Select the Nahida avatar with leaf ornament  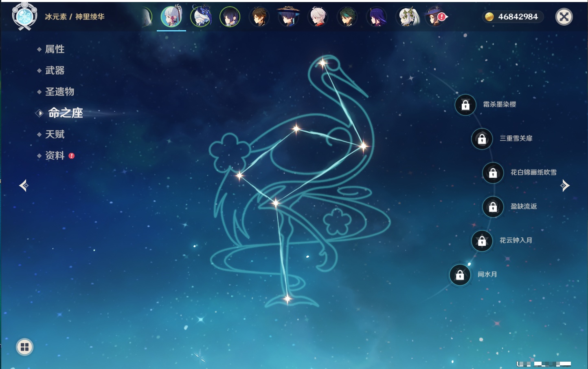point(408,17)
